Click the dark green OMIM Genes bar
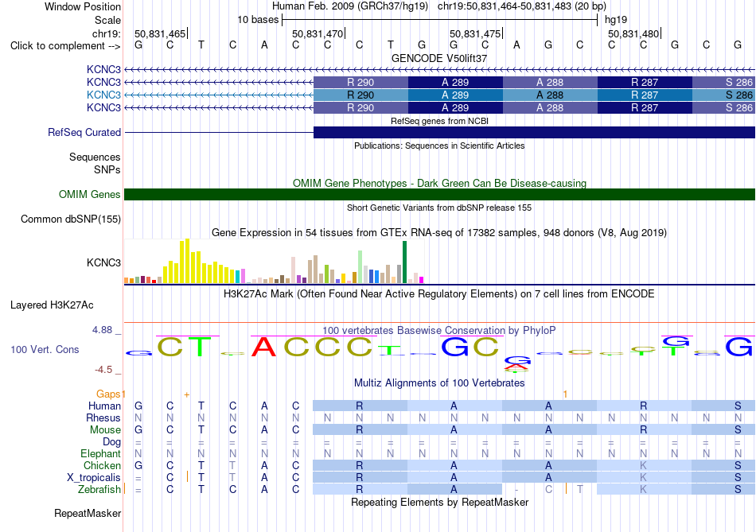 [x=439, y=194]
